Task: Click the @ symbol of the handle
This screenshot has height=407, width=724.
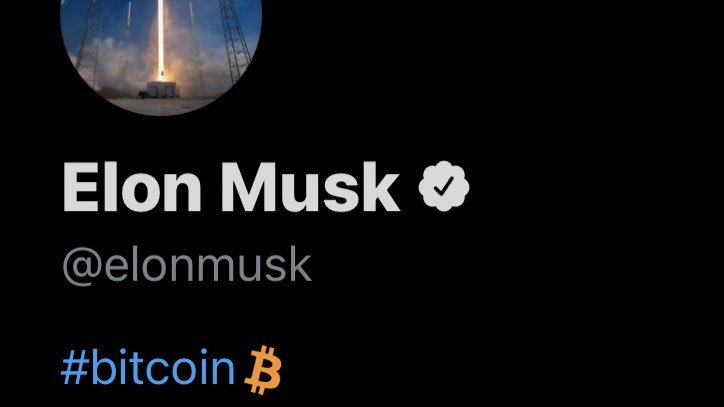Action: 82,267
